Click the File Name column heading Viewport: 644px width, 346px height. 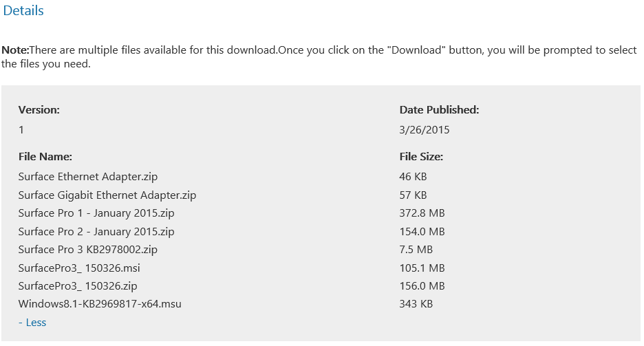pos(45,157)
